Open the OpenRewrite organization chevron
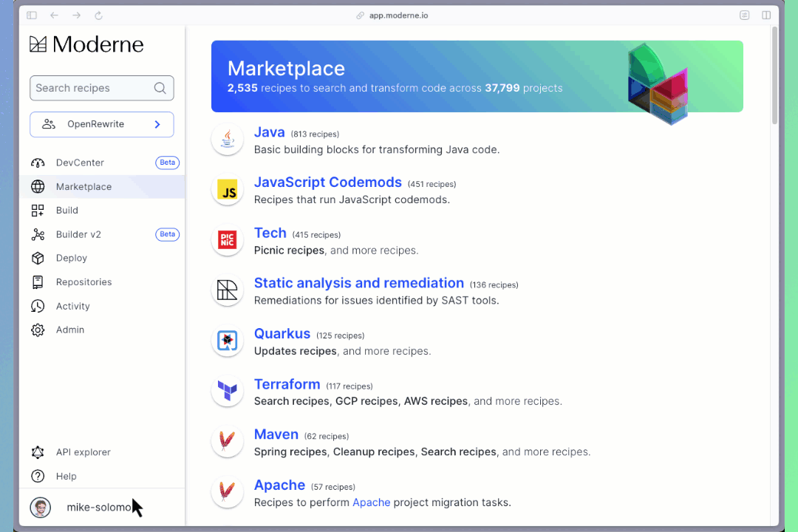 pyautogui.click(x=157, y=124)
